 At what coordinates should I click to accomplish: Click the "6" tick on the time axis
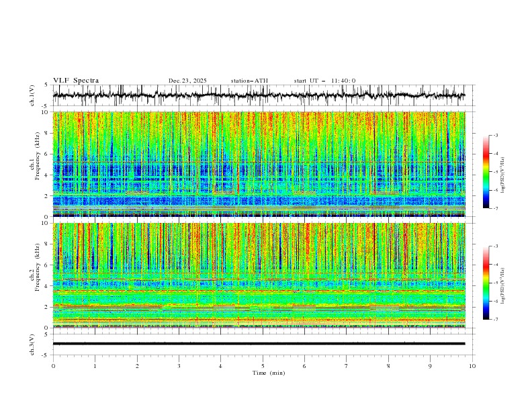tap(304, 366)
